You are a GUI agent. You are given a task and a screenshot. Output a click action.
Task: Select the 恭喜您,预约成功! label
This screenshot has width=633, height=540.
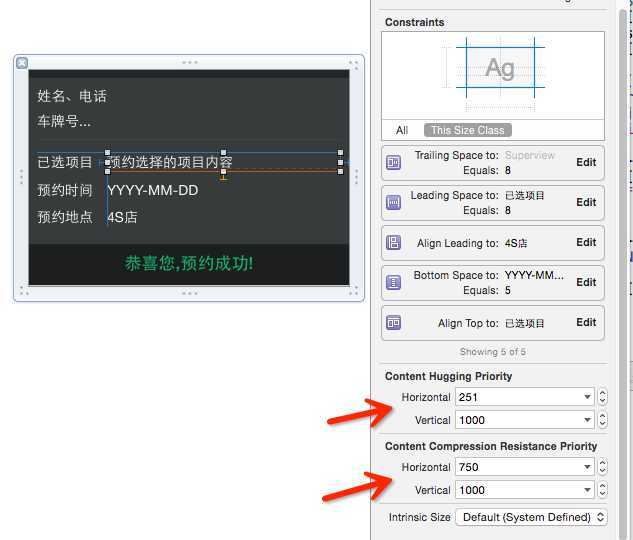[x=189, y=264]
